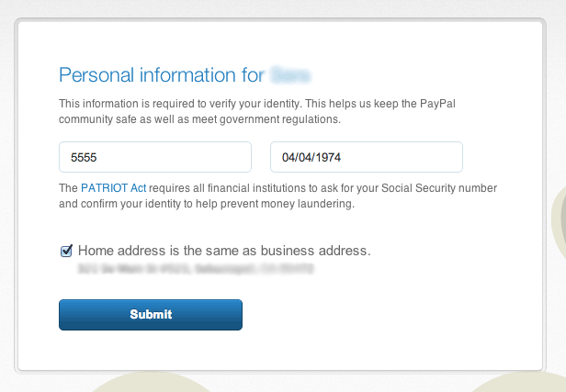This screenshot has height=392, width=566.
Task: Click the blue Submit button
Action: (x=151, y=315)
